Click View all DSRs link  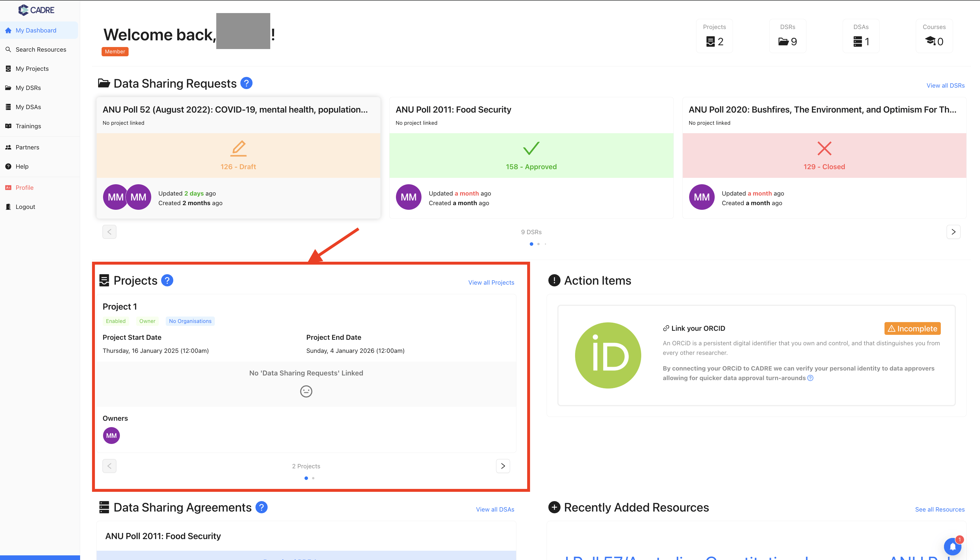click(x=945, y=85)
